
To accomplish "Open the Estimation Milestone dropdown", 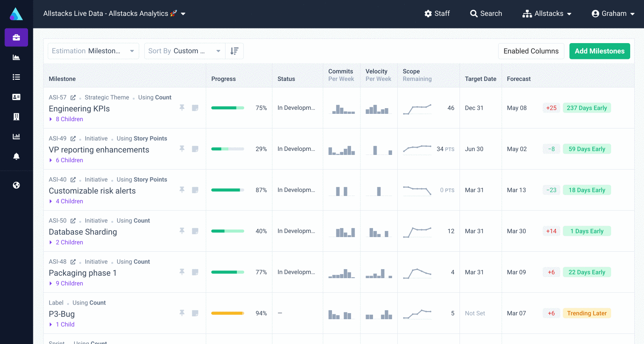I will 93,51.
